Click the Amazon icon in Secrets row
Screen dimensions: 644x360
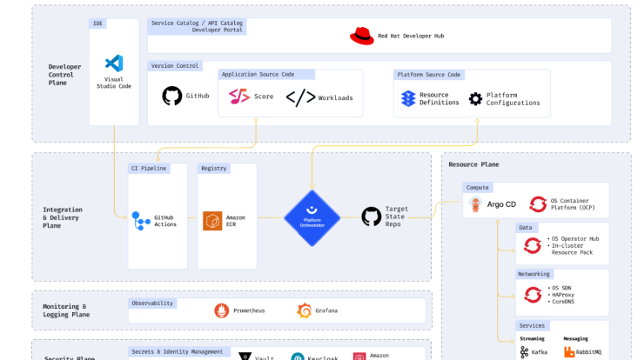pos(359,357)
